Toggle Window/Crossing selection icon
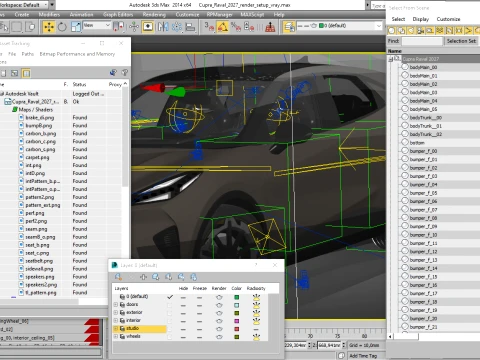The width and height of the screenshot is (480, 360). click(x=31, y=27)
